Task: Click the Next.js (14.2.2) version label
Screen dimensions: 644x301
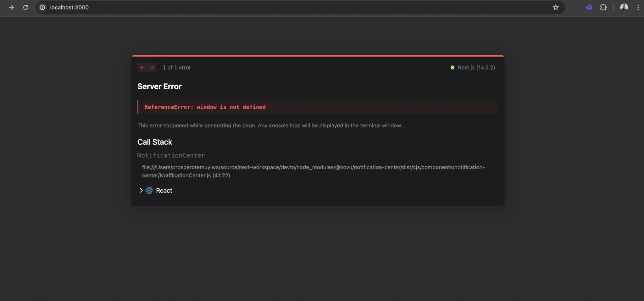Action: point(476,67)
